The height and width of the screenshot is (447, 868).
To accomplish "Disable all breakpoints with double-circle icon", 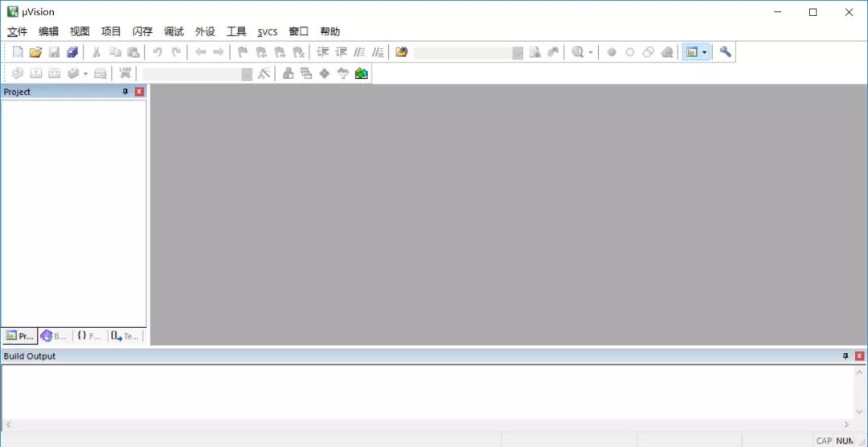I will 649,52.
